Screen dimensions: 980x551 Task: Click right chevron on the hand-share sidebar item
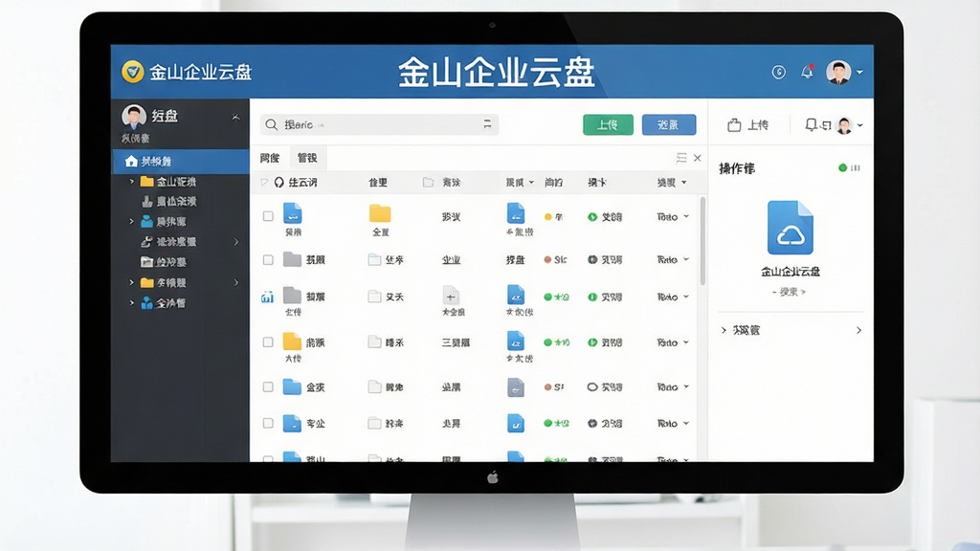236,242
